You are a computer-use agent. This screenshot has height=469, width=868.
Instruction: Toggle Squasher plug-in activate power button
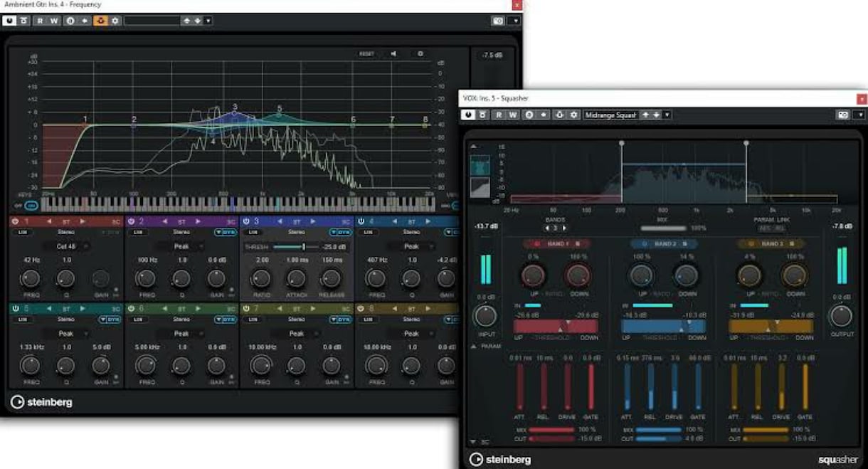tap(469, 115)
